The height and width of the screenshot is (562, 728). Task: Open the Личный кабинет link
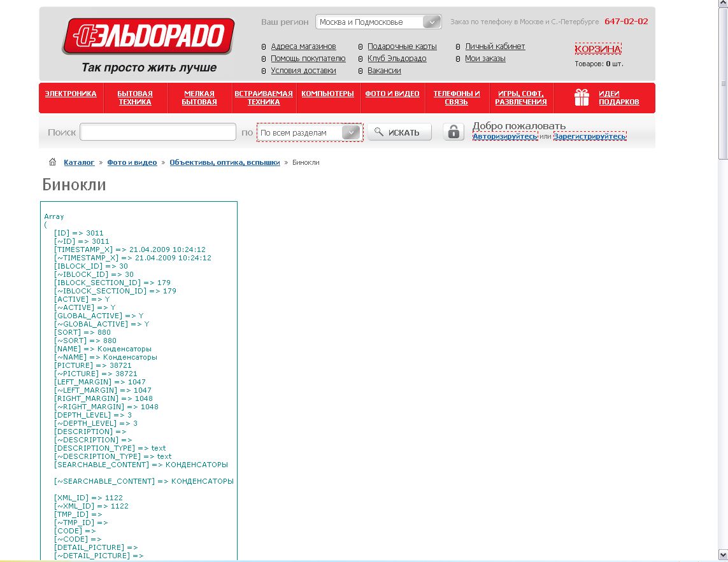[495, 46]
